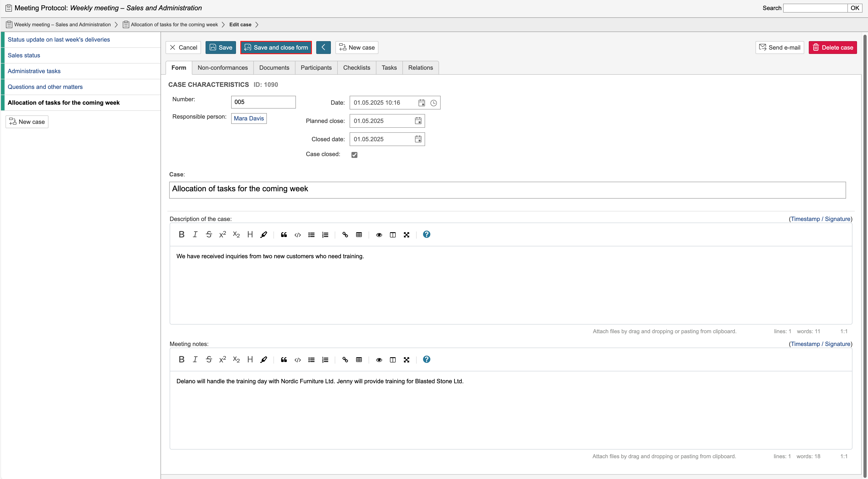The image size is (868, 479).
Task: Insert link in Description of the case editor
Action: pyautogui.click(x=345, y=234)
